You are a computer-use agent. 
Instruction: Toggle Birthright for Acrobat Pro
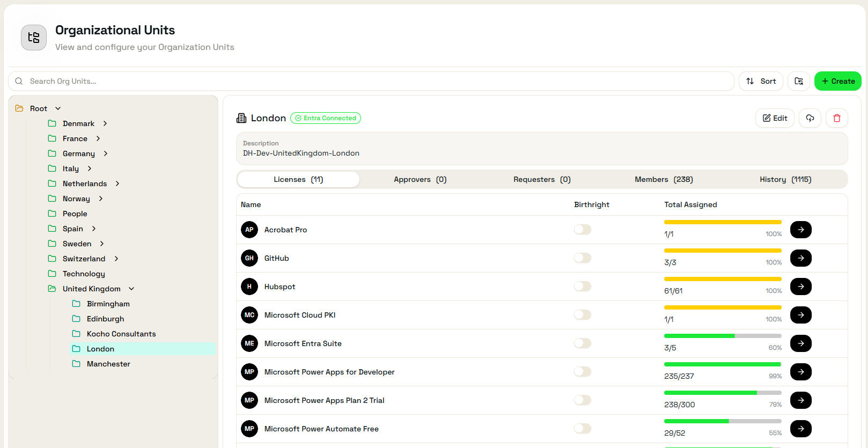(583, 230)
